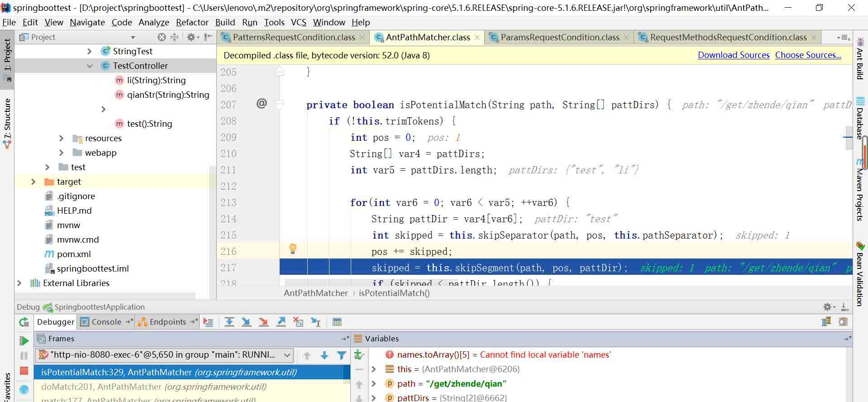868x402 pixels.
Task: Click the @ gutter icon at line 207
Action: [x=262, y=104]
